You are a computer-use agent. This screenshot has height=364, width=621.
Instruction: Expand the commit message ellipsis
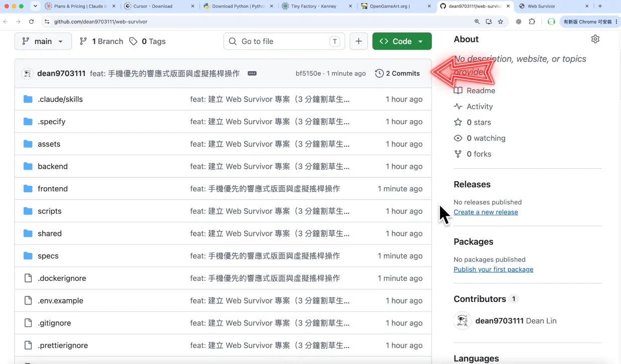point(252,74)
